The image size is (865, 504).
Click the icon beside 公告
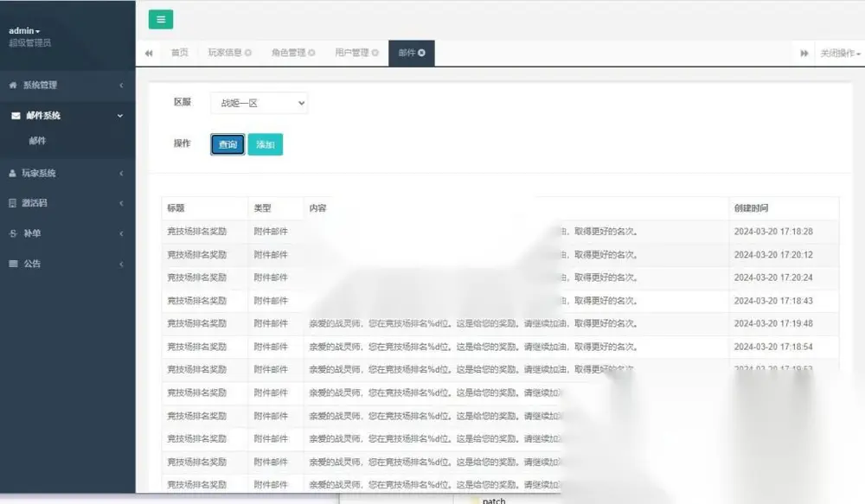pyautogui.click(x=13, y=264)
